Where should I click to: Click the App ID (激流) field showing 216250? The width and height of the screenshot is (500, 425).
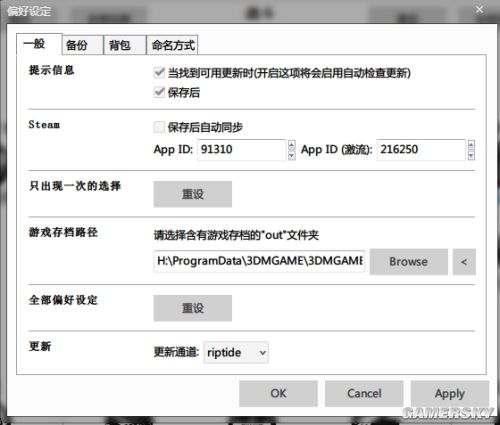[421, 150]
